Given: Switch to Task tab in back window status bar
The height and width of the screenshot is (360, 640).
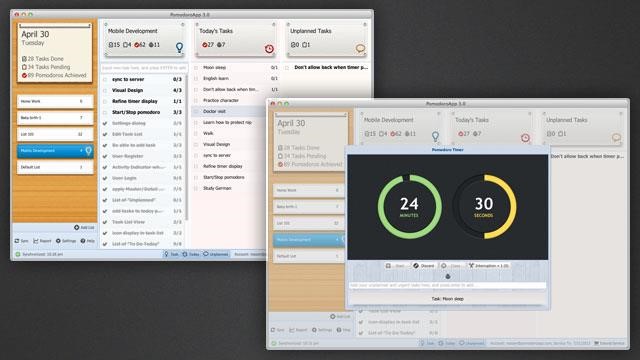Looking at the screenshot, I should click(171, 254).
